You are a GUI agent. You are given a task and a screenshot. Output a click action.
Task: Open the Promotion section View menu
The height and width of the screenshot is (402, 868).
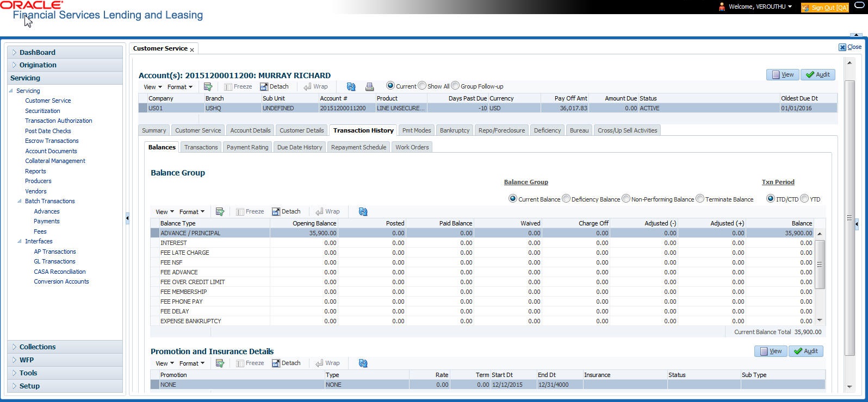[164, 363]
